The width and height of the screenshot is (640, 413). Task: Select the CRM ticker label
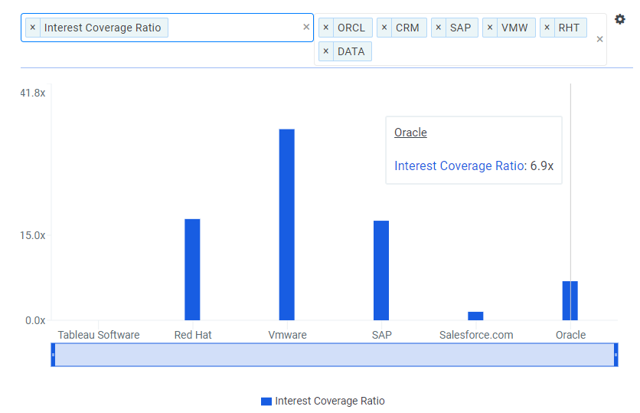[x=407, y=28]
